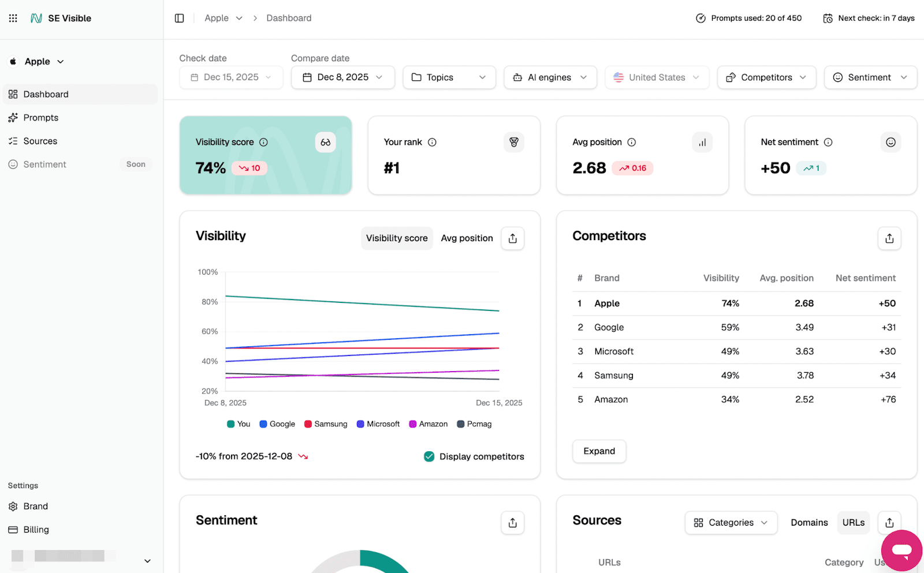Switch Sources view to Domains

click(x=809, y=522)
